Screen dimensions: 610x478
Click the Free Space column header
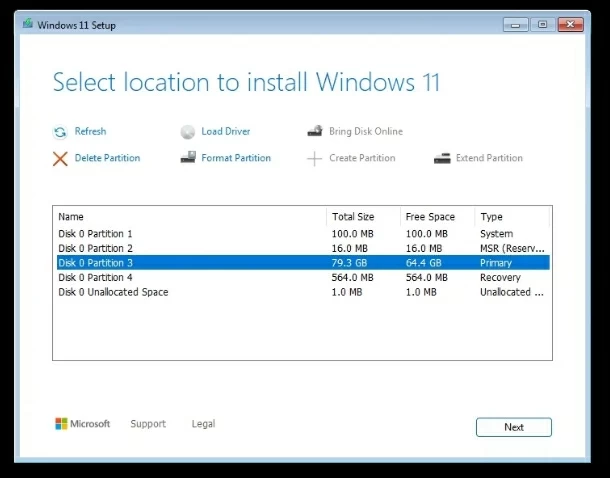[x=430, y=216]
